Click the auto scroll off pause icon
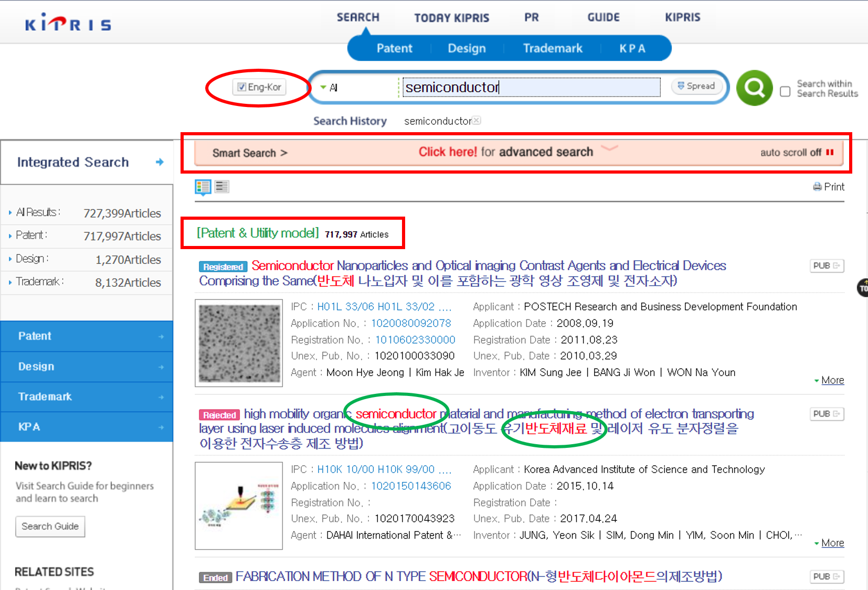 (x=830, y=153)
